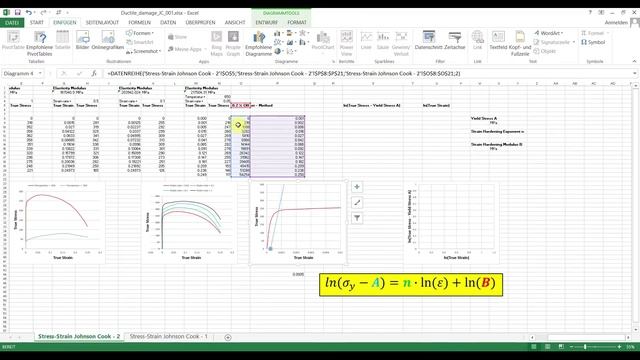Viewport: 640px width, 360px height.
Task: Open Empfohlene PivotTables
Action: point(40,43)
